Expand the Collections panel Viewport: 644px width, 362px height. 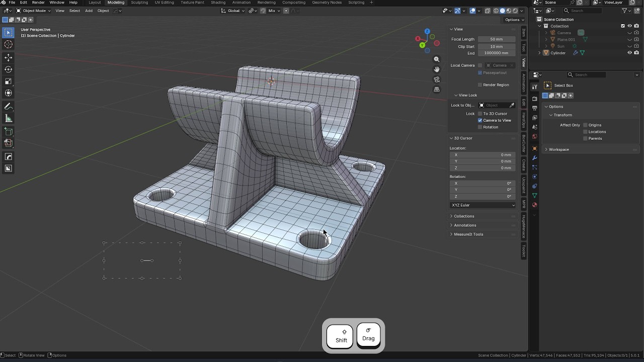(x=464, y=216)
